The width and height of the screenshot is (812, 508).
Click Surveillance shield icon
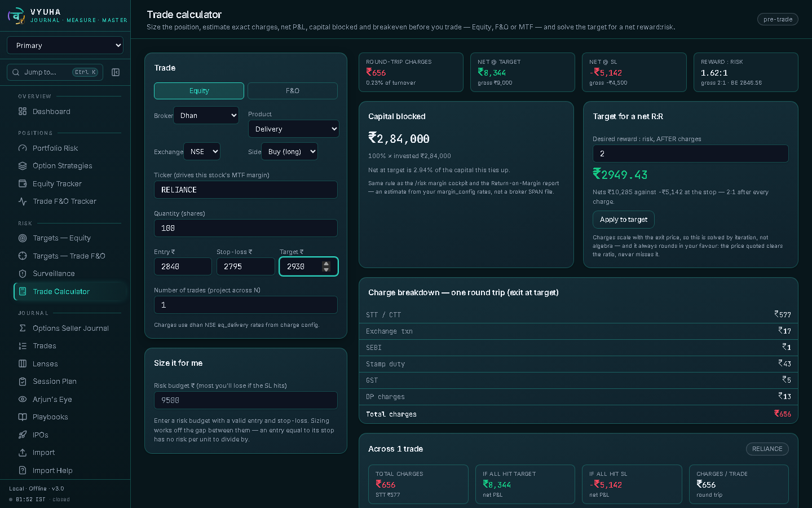23,274
